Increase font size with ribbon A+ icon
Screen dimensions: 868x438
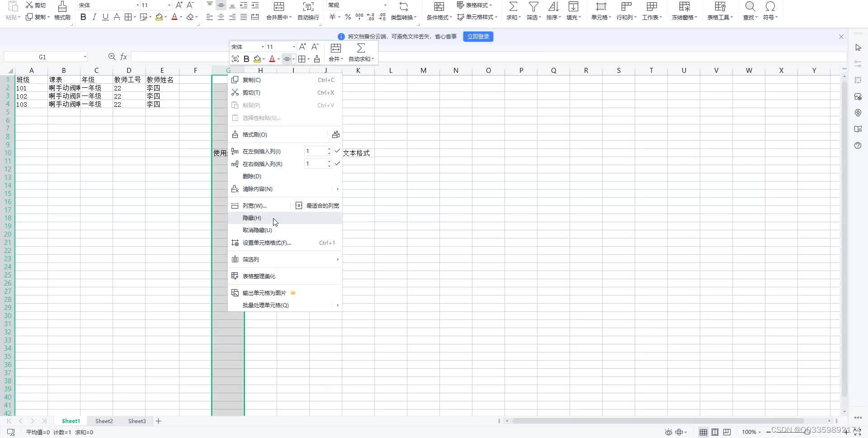click(x=179, y=5)
